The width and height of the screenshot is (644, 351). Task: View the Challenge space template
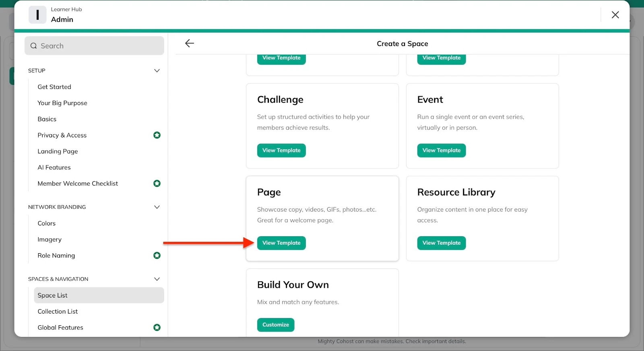coord(281,151)
